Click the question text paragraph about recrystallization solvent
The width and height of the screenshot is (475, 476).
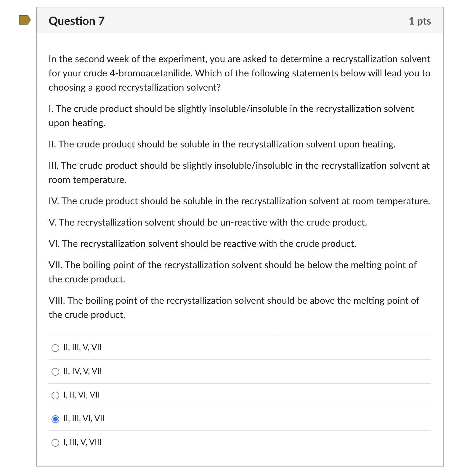tap(237, 73)
